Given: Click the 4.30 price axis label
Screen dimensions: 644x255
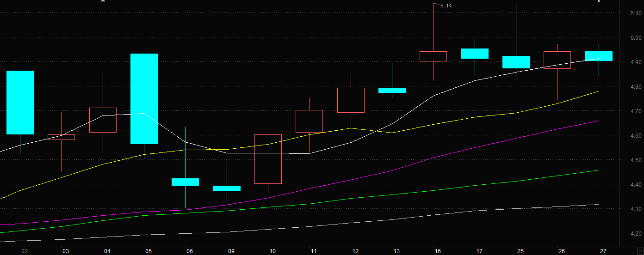Looking at the screenshot, I should [636, 209].
